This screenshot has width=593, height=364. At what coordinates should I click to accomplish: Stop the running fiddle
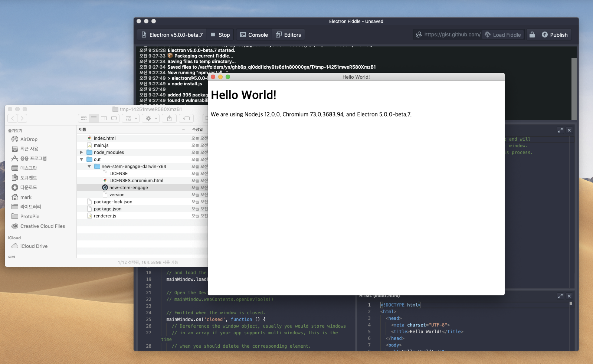coord(220,35)
